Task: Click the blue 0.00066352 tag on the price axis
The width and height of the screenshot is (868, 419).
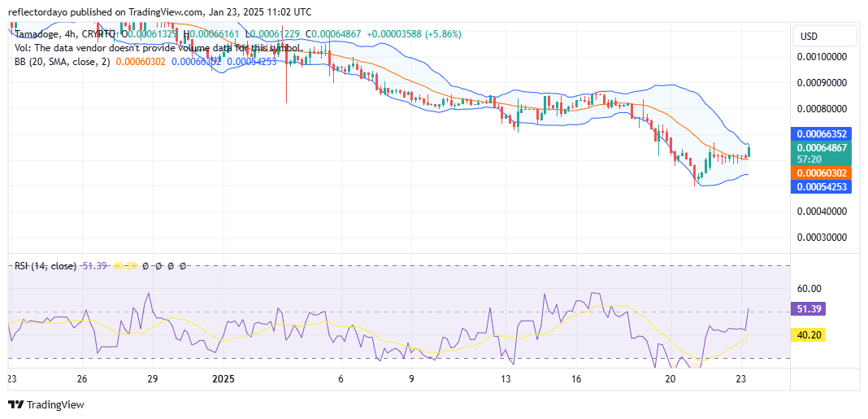Action: [x=822, y=135]
